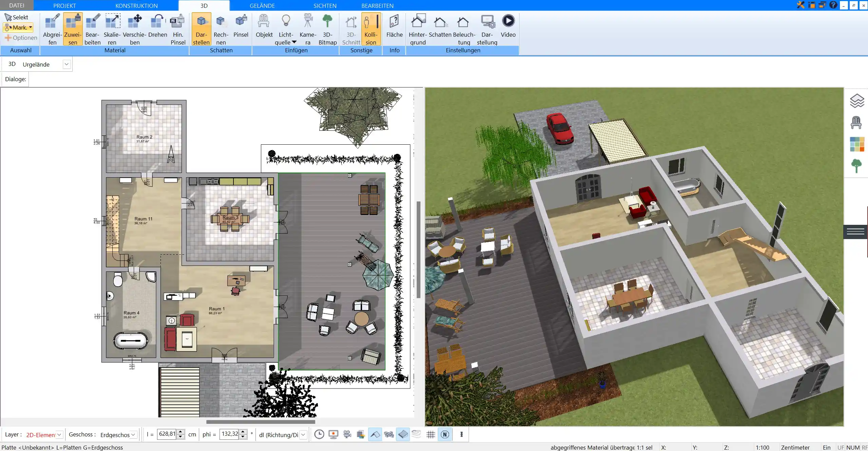Pick the Verschieben material tool
868x451 pixels.
point(134,29)
